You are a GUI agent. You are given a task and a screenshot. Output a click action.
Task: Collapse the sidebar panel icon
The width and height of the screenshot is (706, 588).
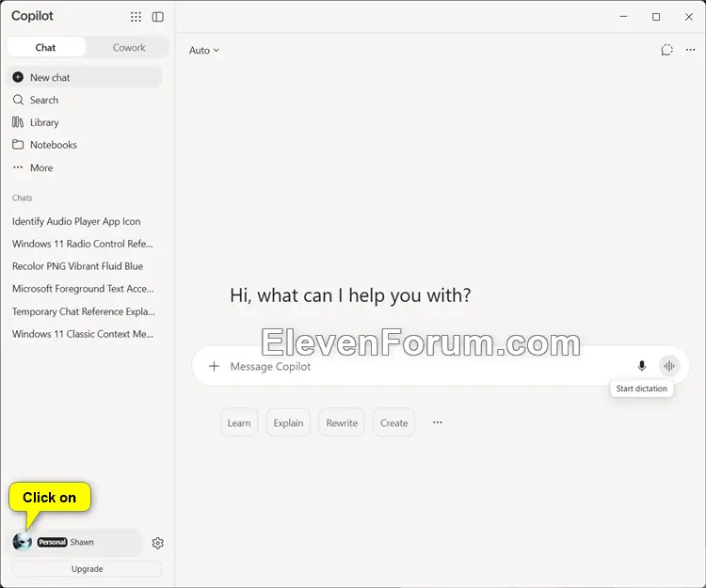click(x=157, y=17)
